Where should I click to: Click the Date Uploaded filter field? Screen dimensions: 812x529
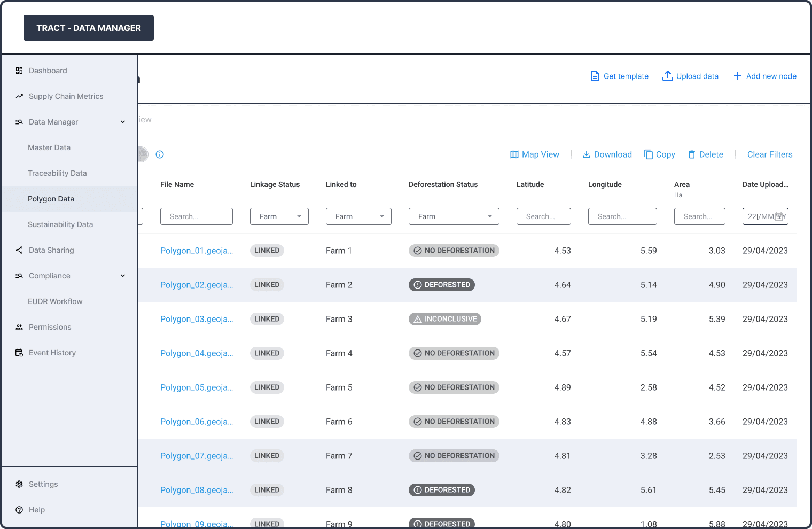(x=766, y=216)
